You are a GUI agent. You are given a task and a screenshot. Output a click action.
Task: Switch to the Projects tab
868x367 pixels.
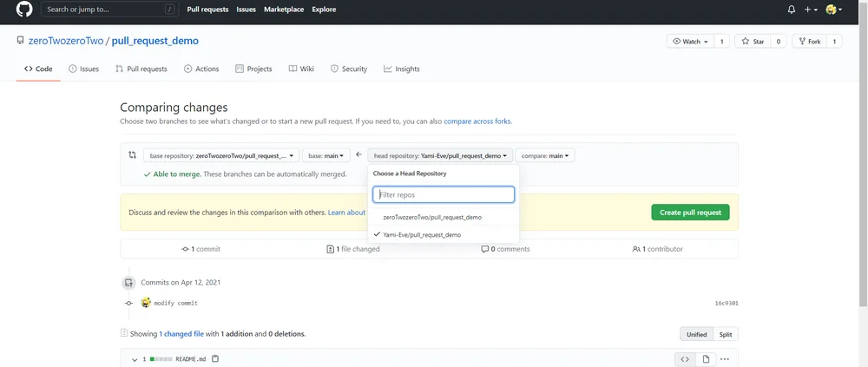coord(253,69)
